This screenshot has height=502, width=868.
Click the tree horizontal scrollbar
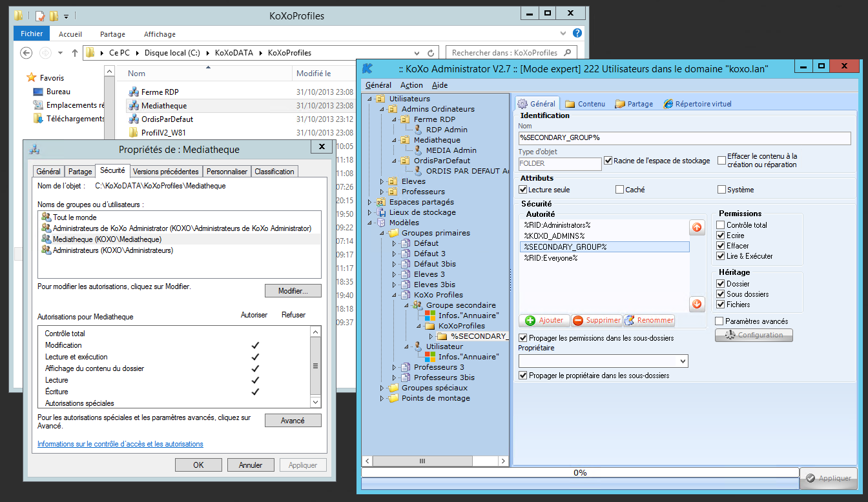(x=436, y=461)
